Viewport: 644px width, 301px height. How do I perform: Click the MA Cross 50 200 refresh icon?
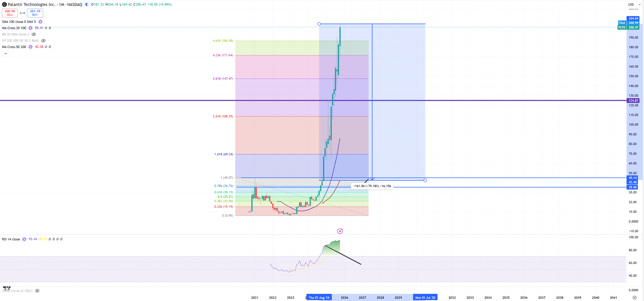click(30, 47)
